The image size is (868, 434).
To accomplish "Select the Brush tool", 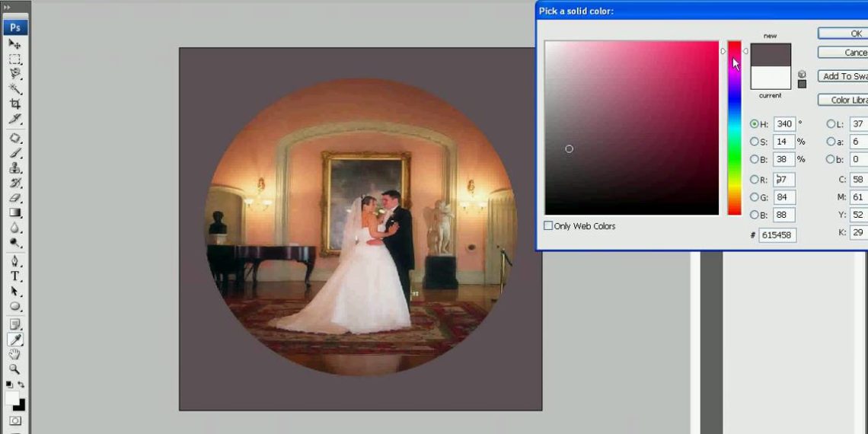I will 15,153.
